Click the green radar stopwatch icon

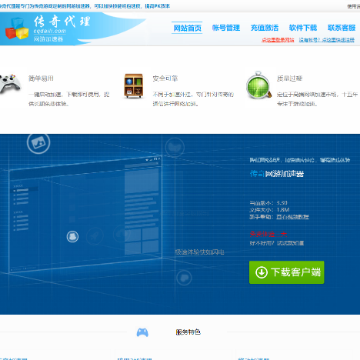click(259, 85)
